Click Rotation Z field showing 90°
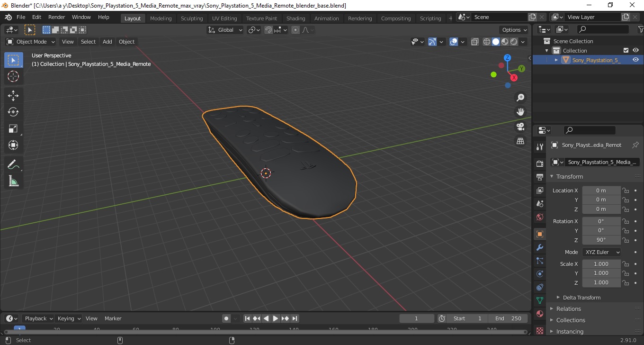The image size is (644, 345). click(x=601, y=240)
